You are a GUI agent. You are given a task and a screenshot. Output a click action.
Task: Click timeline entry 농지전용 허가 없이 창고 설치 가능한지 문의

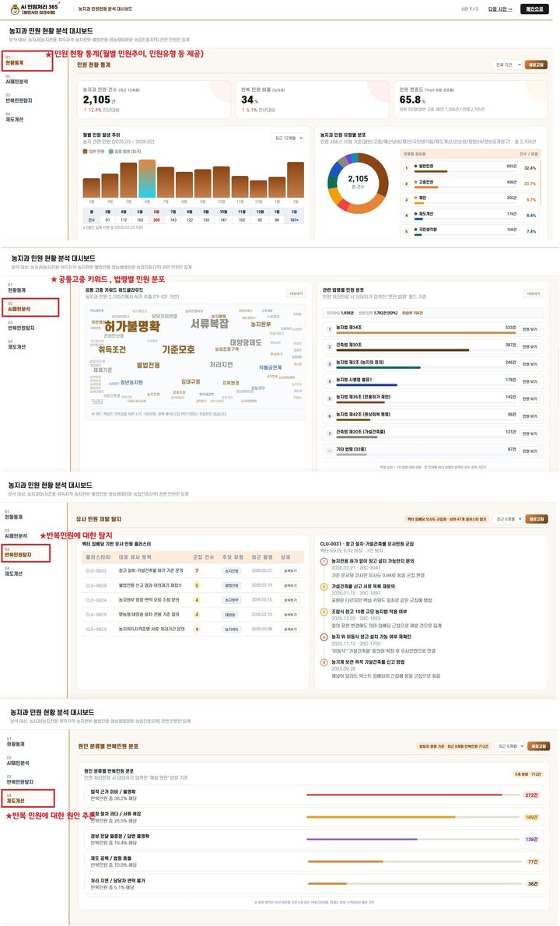pos(373,561)
